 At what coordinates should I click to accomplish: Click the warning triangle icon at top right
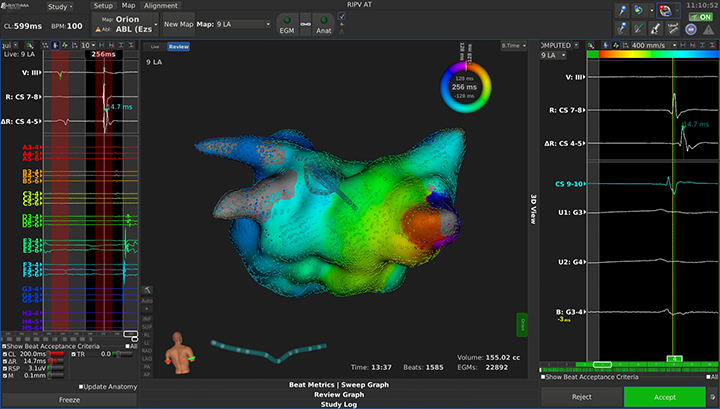tap(709, 31)
